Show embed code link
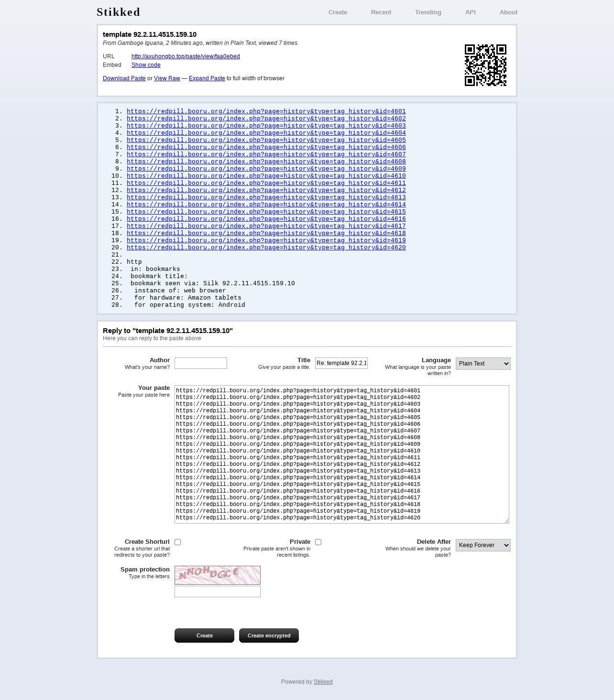 tap(146, 65)
